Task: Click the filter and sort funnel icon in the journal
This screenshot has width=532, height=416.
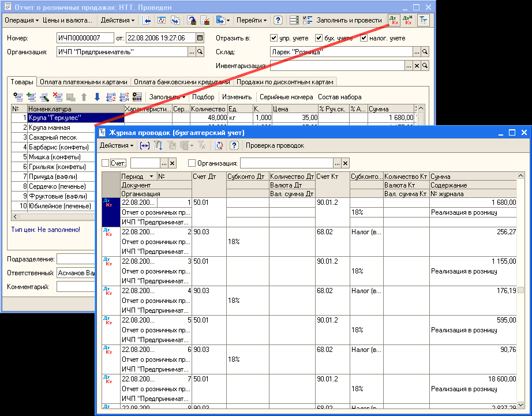Action: pyautogui.click(x=158, y=146)
